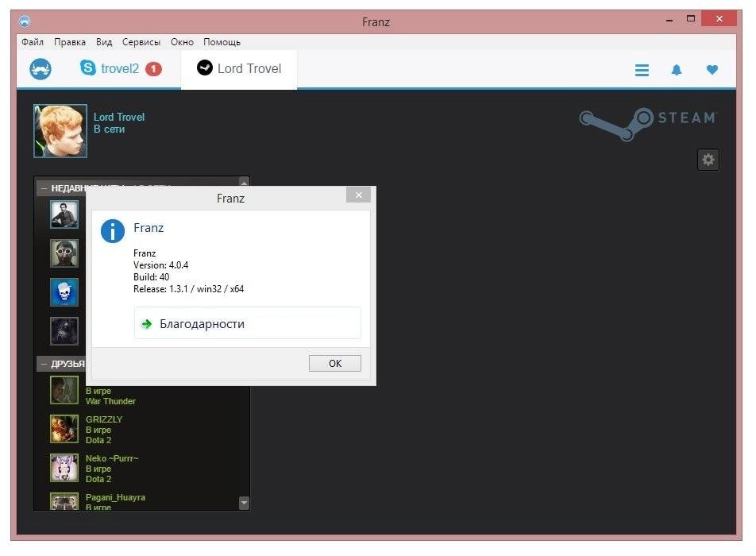The image size is (756, 556).
Task: Click friends list scroll up arrow
Action: (244, 182)
